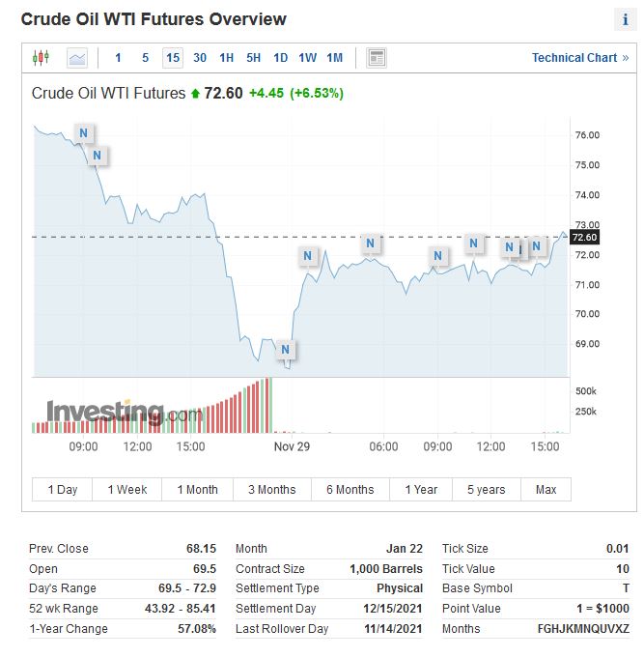
Task: Open the N news marker at the chart's lowest point
Action: pos(285,349)
